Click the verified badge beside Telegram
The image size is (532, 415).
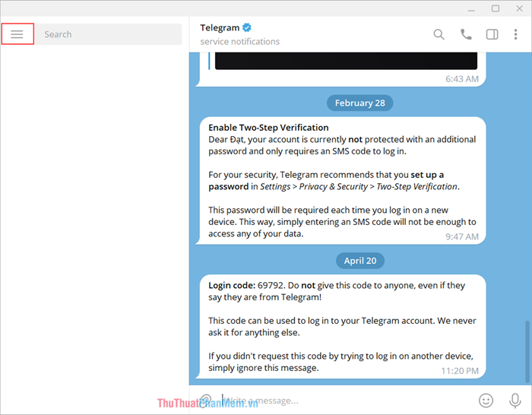(247, 27)
